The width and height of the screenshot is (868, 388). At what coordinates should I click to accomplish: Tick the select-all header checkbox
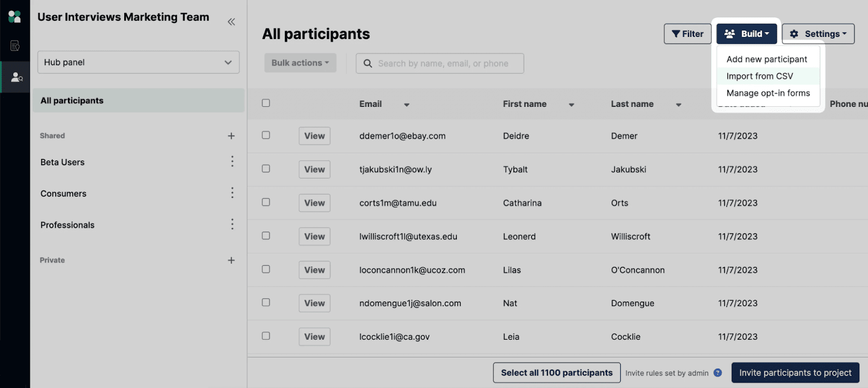pyautogui.click(x=266, y=103)
